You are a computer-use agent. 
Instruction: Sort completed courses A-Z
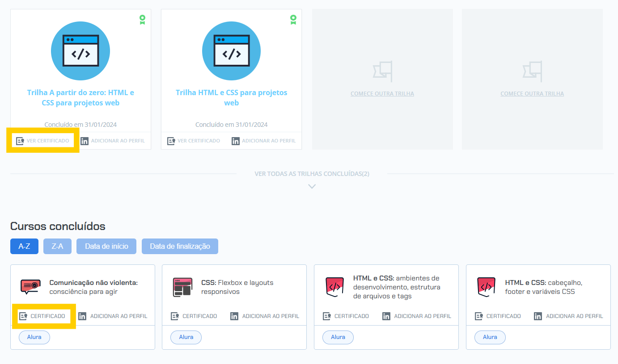pos(24,247)
